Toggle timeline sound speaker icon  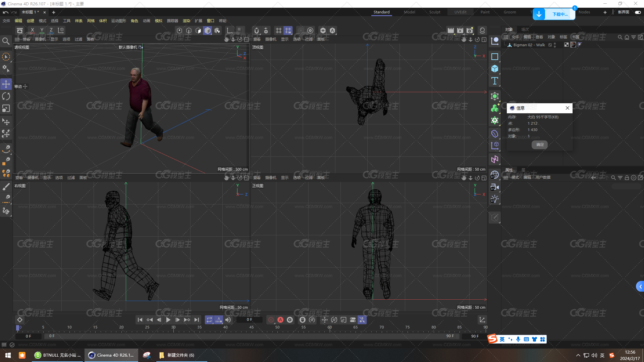pyautogui.click(x=228, y=320)
